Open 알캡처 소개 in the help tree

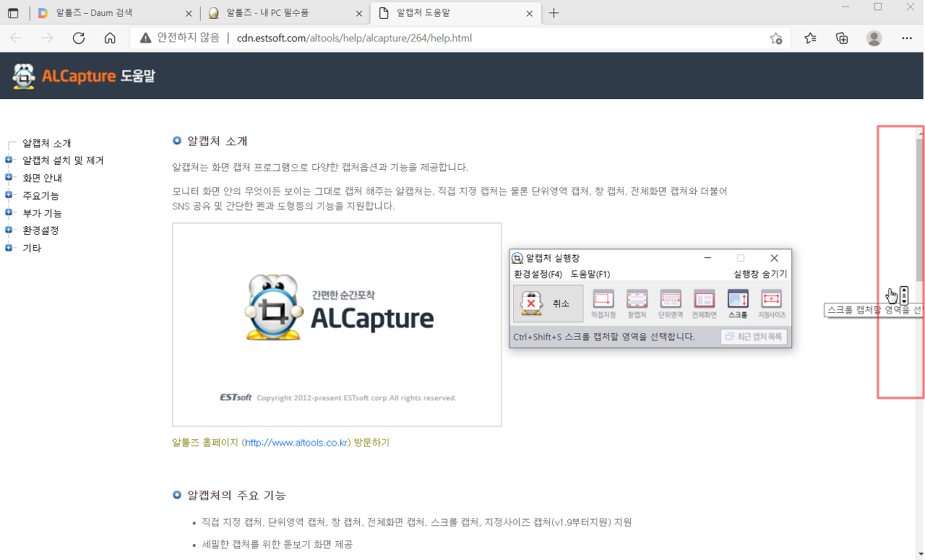coord(47,143)
